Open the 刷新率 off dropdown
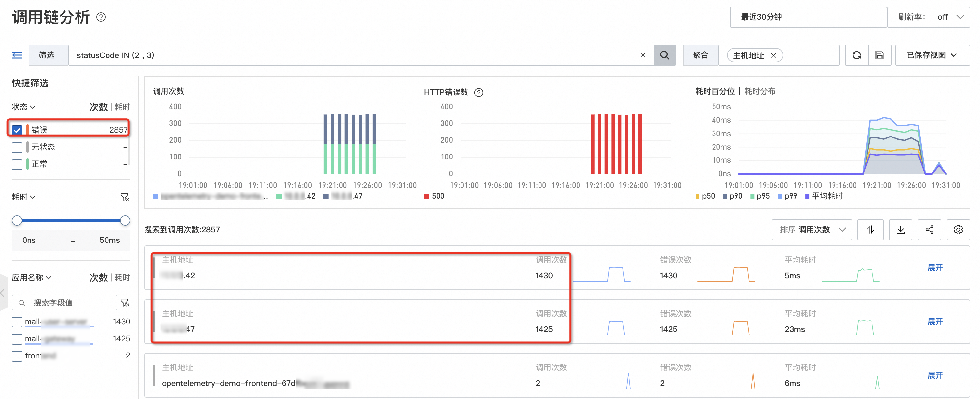 coord(929,17)
